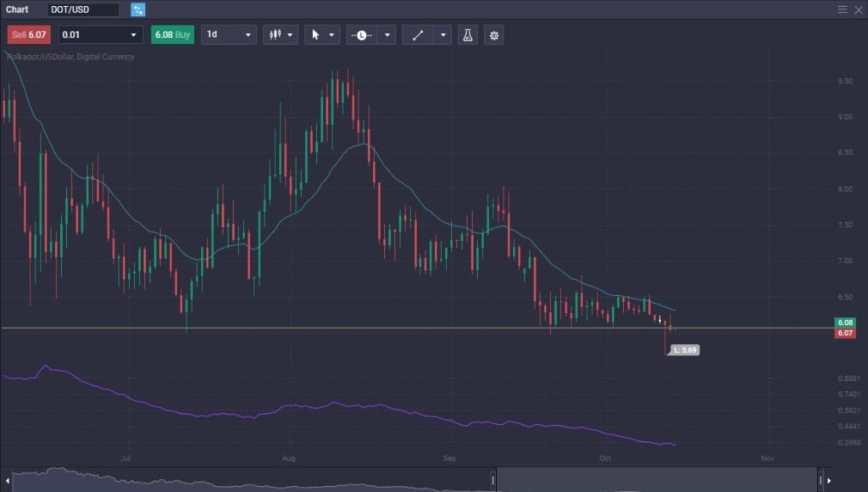Screen dimensions: 868x492
Task: Click the L: 5.69 low price label
Action: pyautogui.click(x=685, y=349)
